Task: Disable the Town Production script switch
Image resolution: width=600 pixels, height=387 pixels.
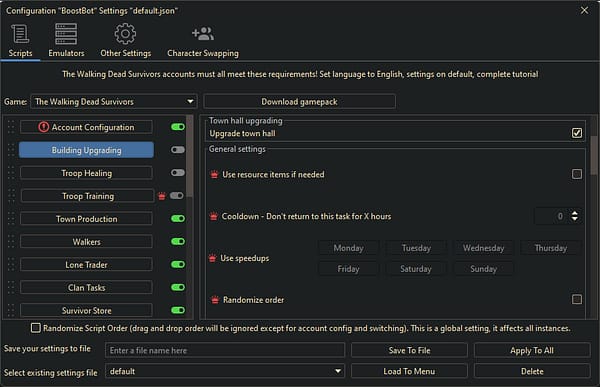Action: point(178,219)
